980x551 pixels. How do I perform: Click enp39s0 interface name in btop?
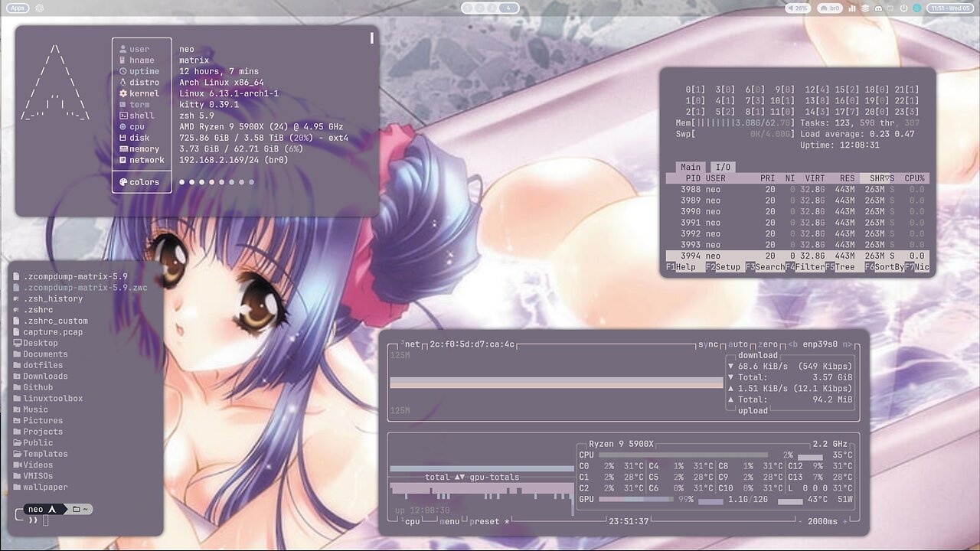click(821, 344)
